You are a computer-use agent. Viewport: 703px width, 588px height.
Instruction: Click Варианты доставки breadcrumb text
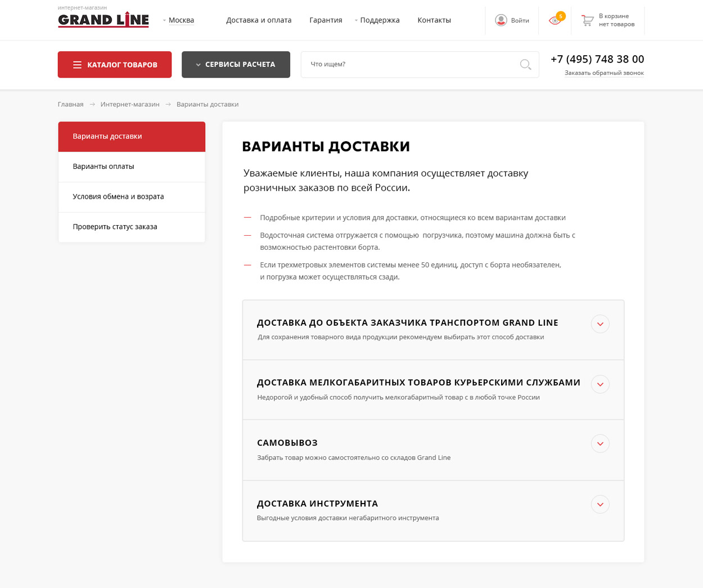coord(208,105)
